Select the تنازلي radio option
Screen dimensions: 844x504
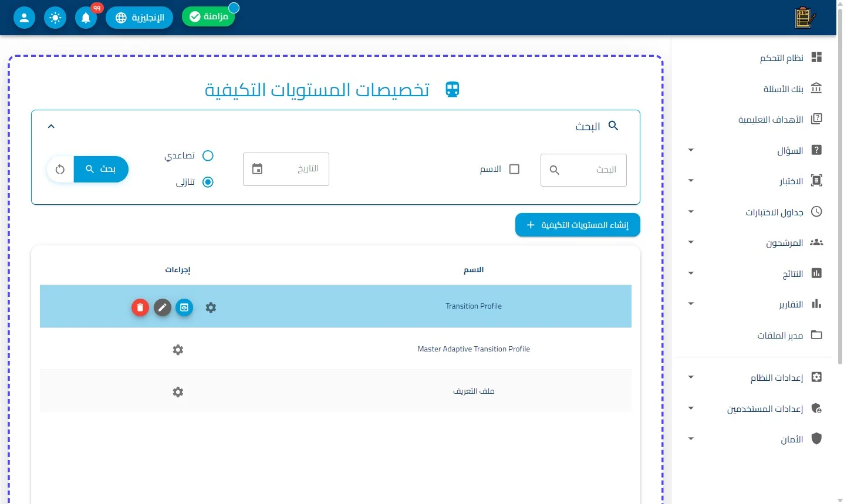208,182
